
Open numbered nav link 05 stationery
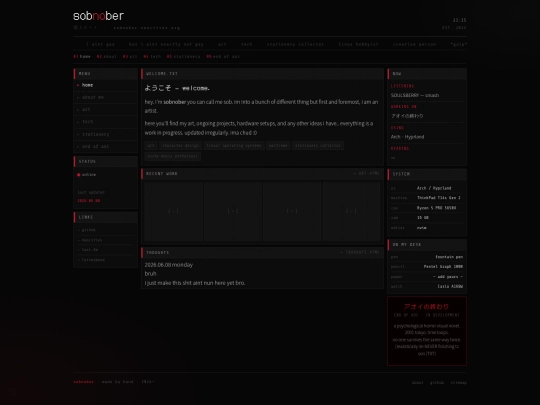point(183,56)
